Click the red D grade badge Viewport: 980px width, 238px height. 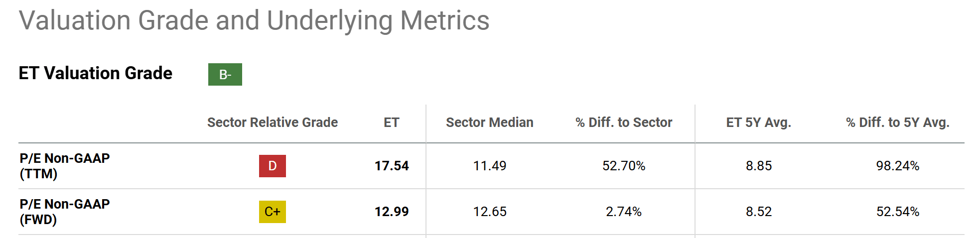[272, 166]
